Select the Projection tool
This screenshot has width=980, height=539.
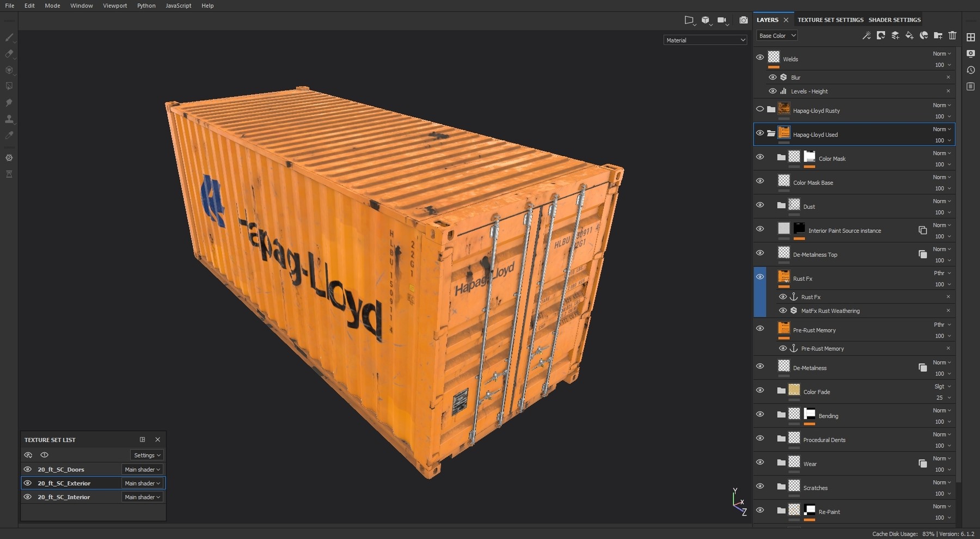9,70
